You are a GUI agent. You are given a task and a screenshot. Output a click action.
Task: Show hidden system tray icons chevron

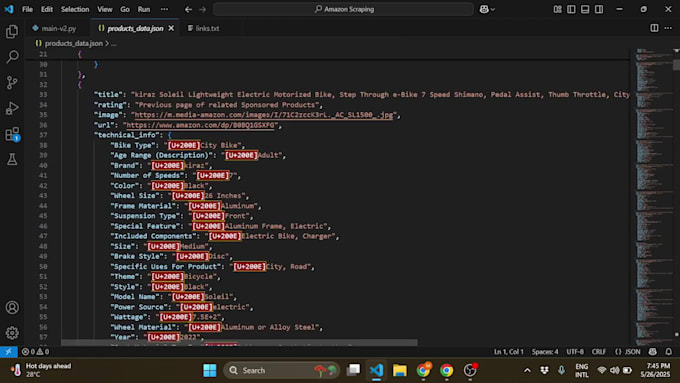[527, 370]
